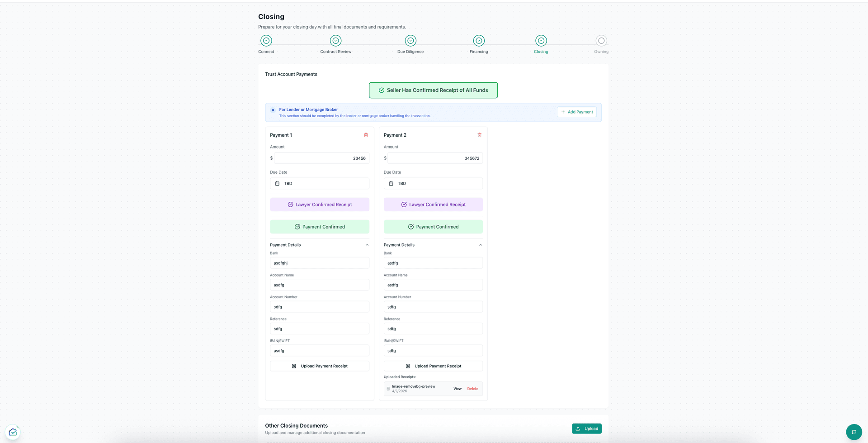The width and height of the screenshot is (868, 443).
Task: Delete Payment 2 with trash icon
Action: point(480,135)
